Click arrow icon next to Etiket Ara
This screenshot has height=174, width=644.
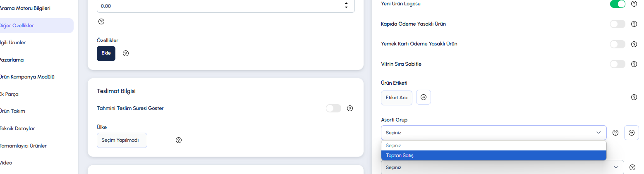pos(424,97)
